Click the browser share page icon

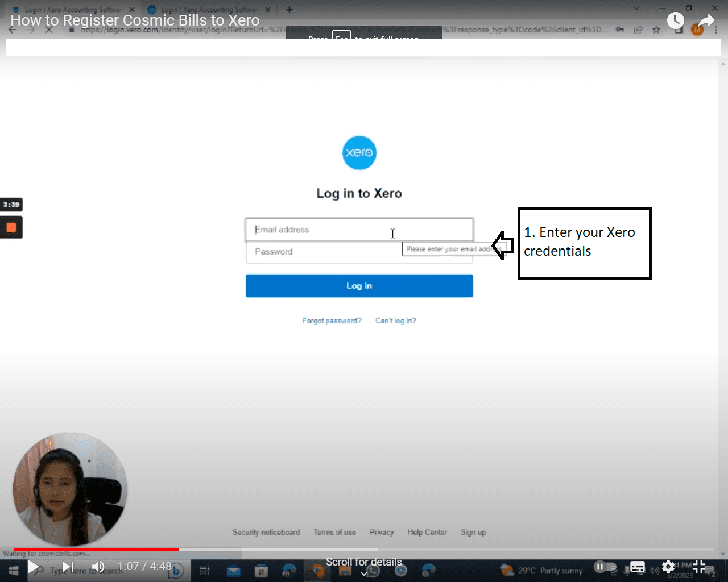tap(638, 30)
